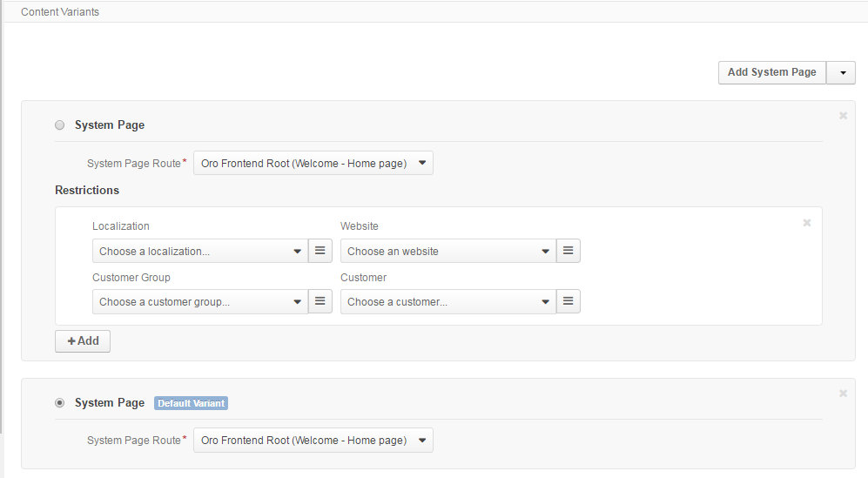Open the localization list hamburger icon
This screenshot has width=868, height=478.
tap(320, 251)
